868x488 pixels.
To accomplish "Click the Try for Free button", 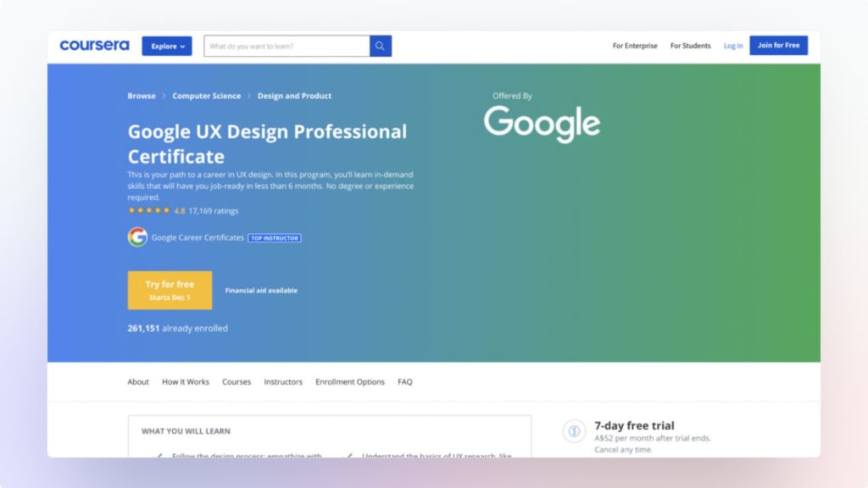I will pos(170,289).
